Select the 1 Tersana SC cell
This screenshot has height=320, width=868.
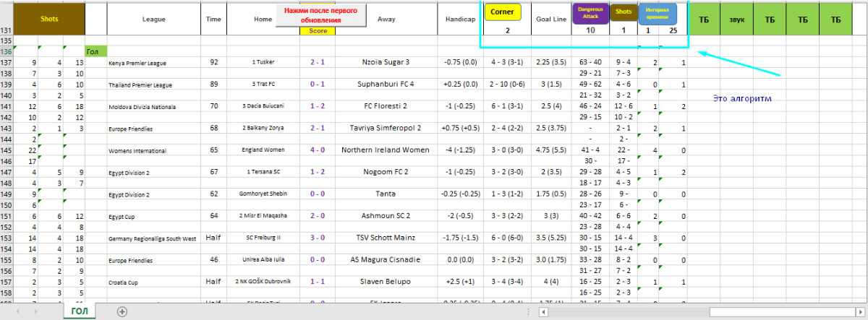click(x=263, y=172)
